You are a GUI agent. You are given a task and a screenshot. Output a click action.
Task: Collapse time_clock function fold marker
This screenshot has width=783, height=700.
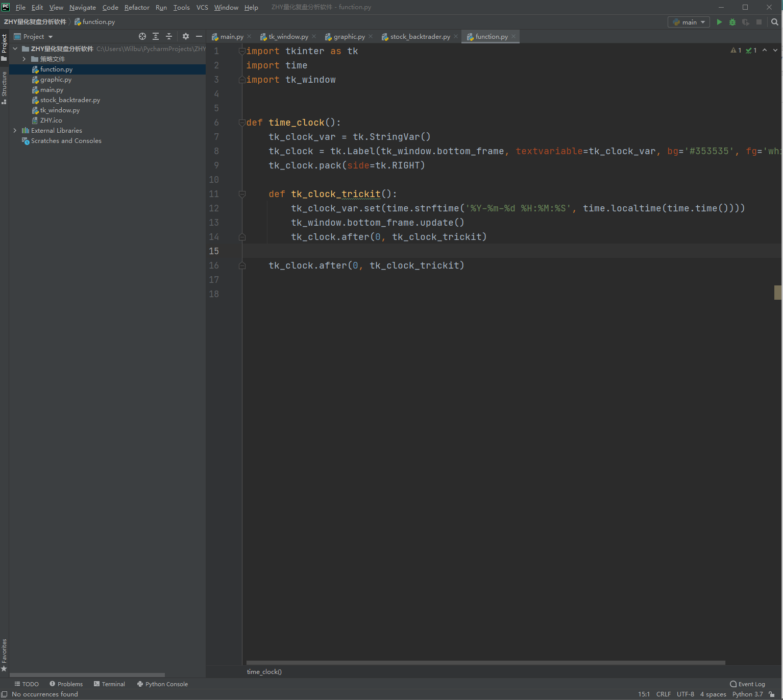pos(242,122)
